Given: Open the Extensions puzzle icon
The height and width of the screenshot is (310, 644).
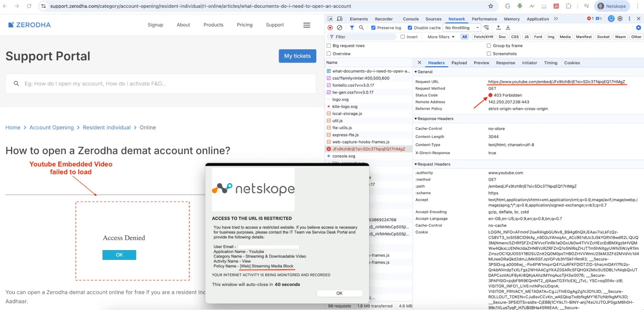Looking at the screenshot, I should (569, 6).
